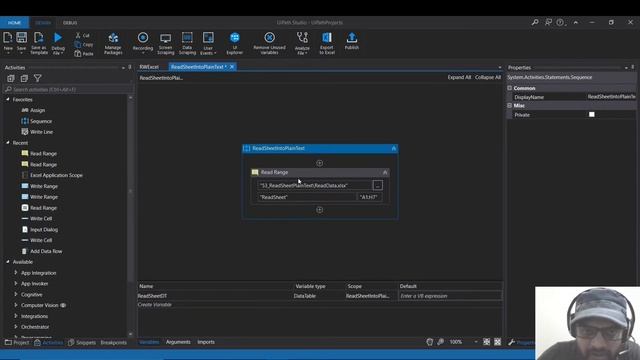This screenshot has height=360, width=640.
Task: Click the Analyze File icon
Action: click(302, 38)
